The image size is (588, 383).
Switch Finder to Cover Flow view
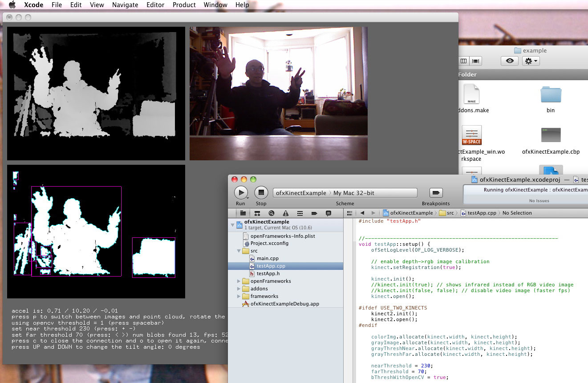[475, 61]
